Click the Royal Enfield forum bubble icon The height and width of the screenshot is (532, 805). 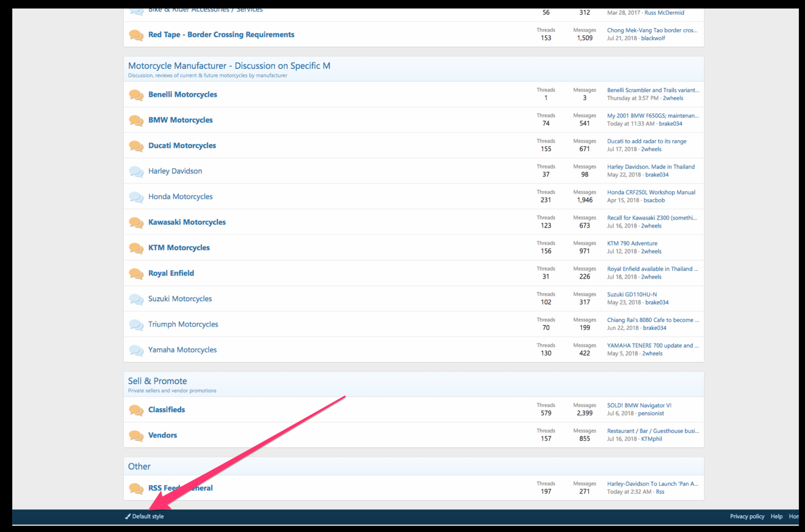[x=136, y=274]
